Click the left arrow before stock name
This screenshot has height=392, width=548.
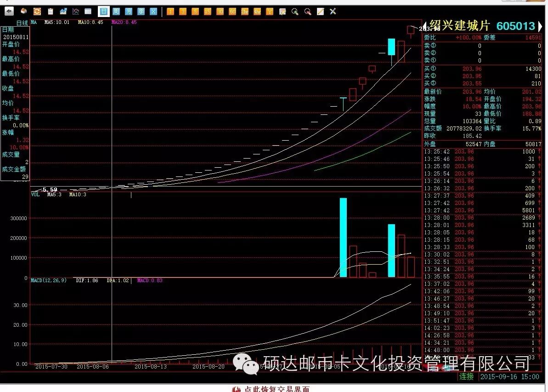(425, 26)
